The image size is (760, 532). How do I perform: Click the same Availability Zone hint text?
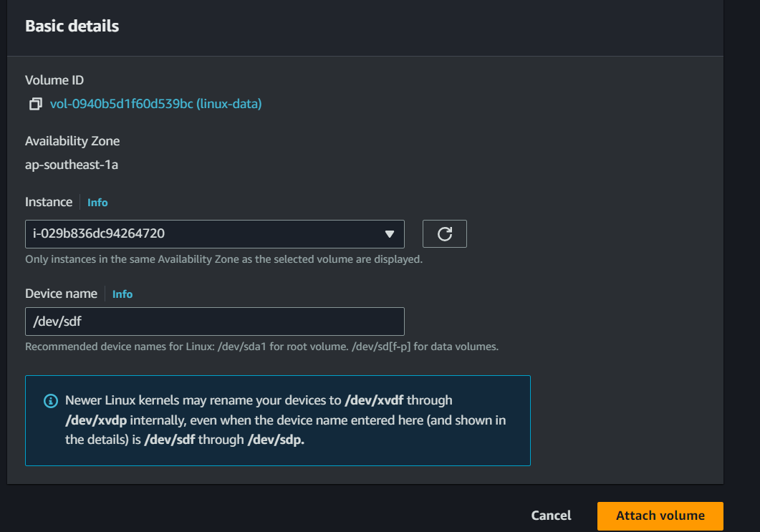[x=223, y=259]
